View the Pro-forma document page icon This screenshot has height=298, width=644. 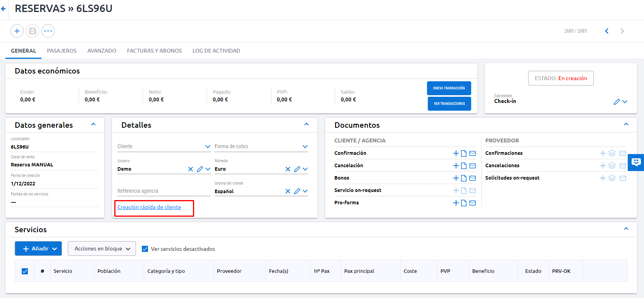(464, 203)
